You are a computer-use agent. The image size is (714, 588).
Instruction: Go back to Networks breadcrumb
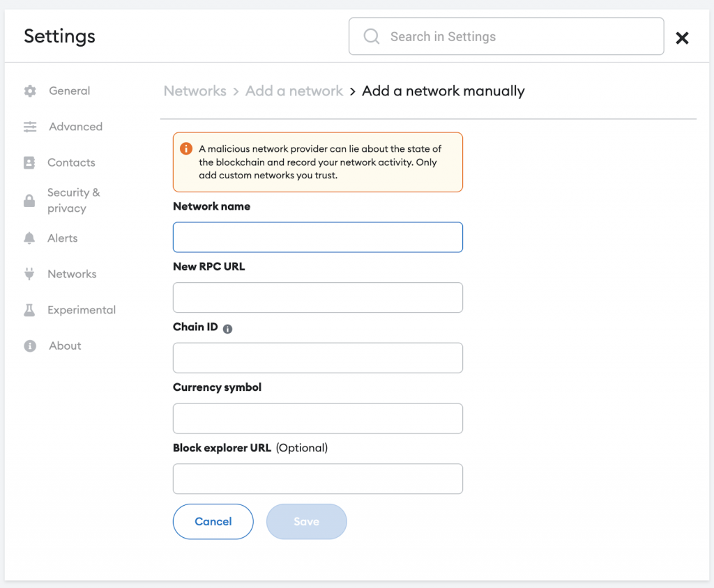[195, 91]
